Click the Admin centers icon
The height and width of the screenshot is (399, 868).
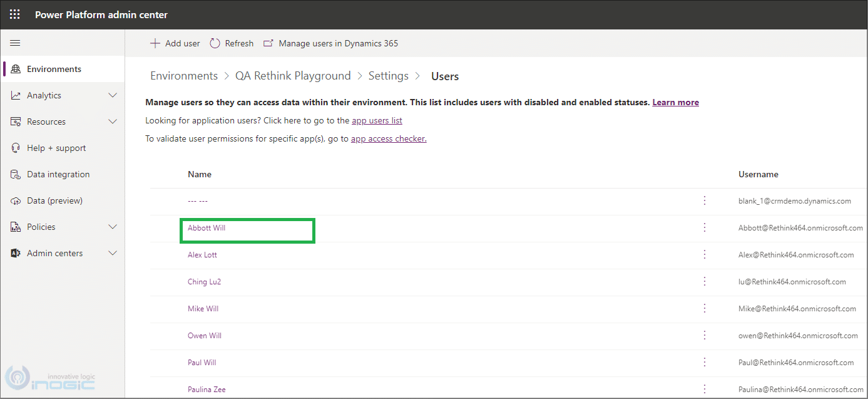(16, 254)
